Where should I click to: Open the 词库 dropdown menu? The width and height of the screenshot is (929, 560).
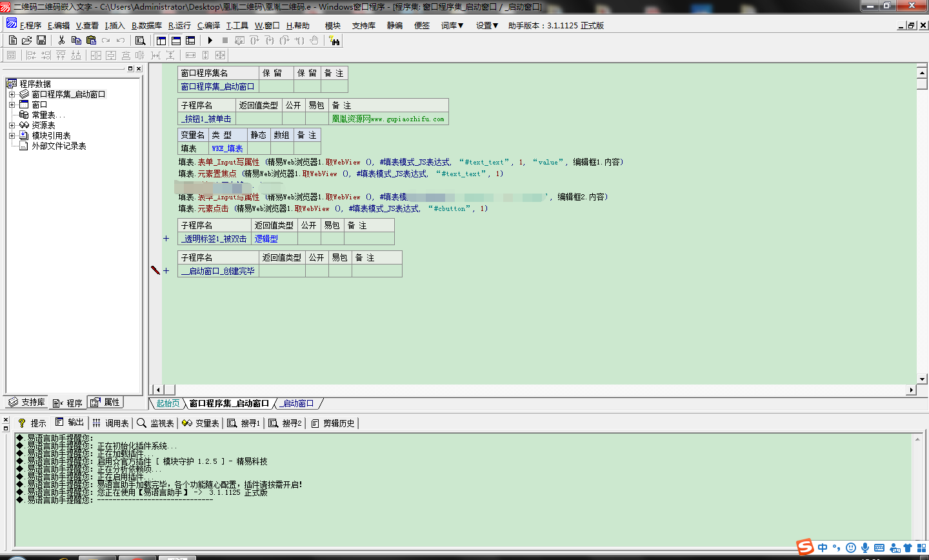[x=452, y=25]
